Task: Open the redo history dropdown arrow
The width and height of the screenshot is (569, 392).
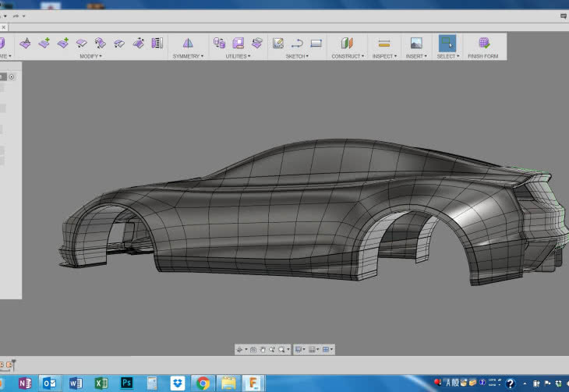Action: click(24, 16)
